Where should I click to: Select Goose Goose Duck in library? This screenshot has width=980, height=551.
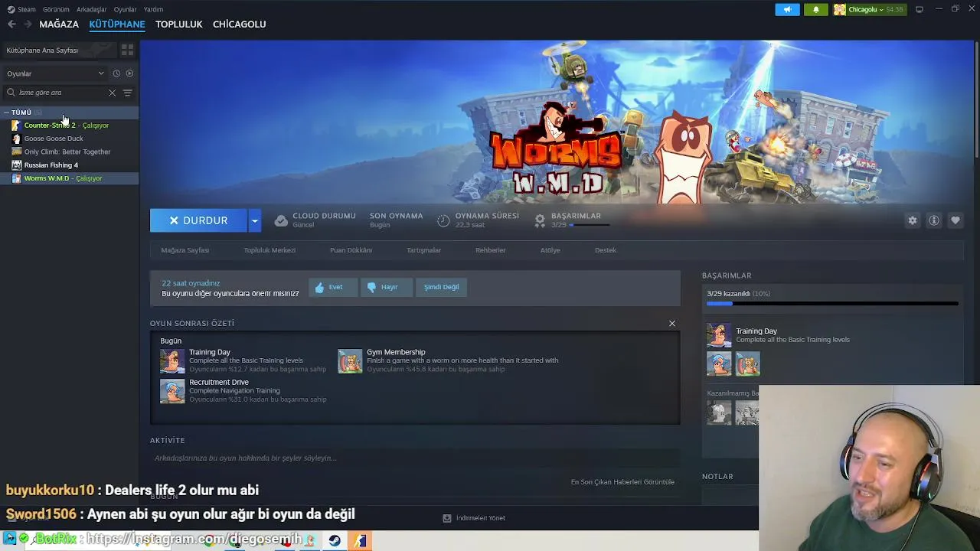(x=69, y=139)
